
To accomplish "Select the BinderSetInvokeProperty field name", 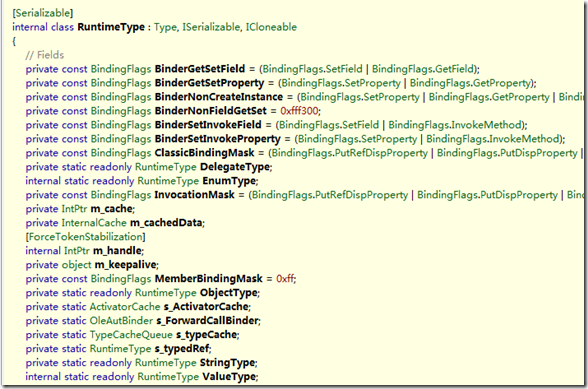I will click(x=218, y=139).
